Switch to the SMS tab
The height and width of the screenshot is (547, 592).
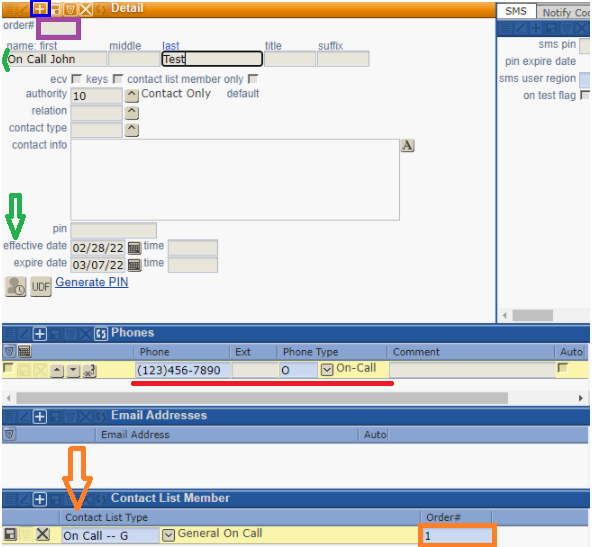click(x=516, y=11)
